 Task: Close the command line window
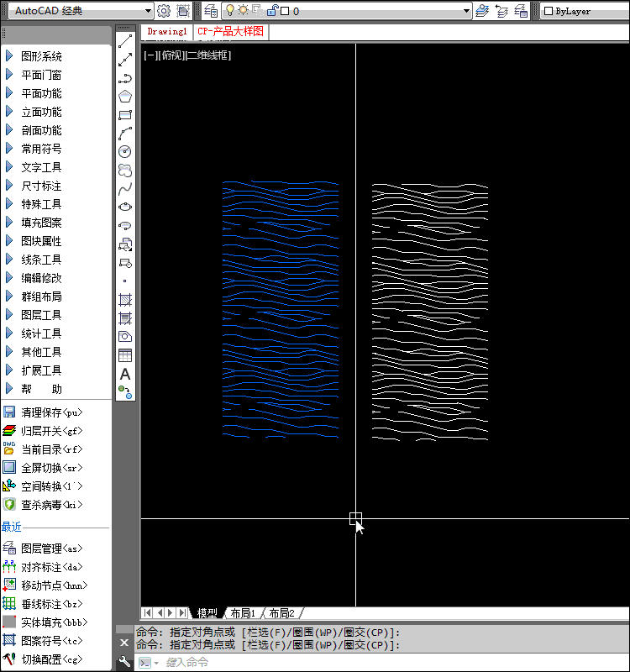[x=124, y=643]
